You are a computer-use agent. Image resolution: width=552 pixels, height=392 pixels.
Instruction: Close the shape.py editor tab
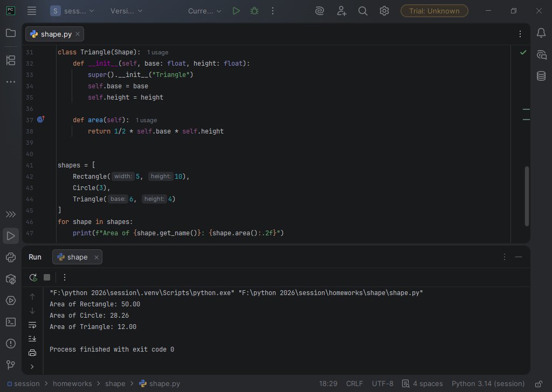tap(78, 34)
